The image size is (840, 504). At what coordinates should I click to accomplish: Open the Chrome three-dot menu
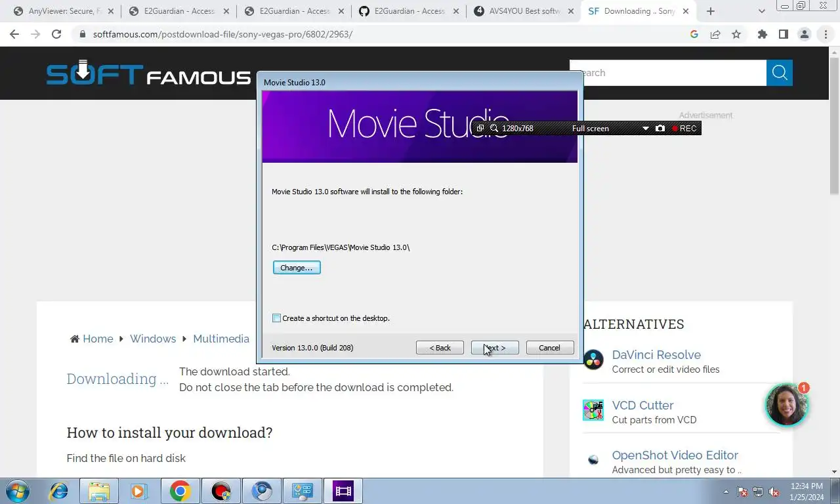[x=826, y=34]
